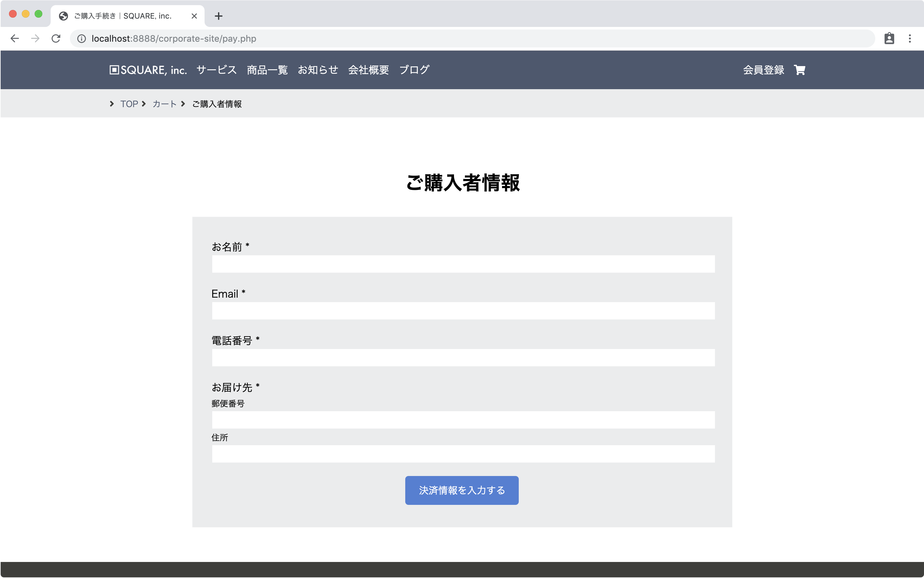The image size is (924, 578).
Task: Open the ブログ menu item
Action: tap(414, 70)
